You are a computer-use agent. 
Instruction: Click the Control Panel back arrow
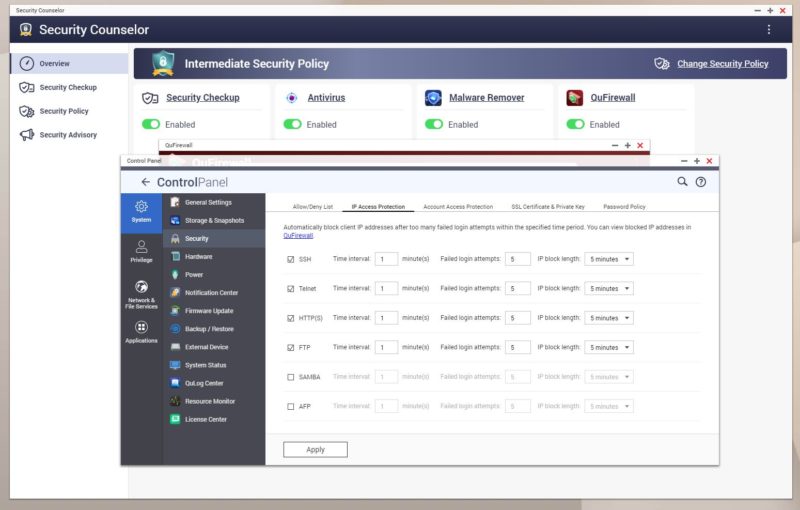pos(145,182)
